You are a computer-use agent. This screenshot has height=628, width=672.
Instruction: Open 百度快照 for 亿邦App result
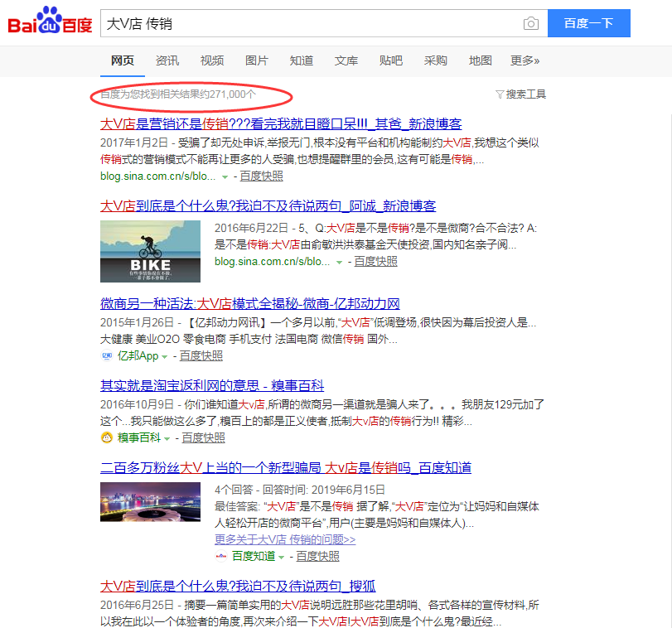click(201, 355)
